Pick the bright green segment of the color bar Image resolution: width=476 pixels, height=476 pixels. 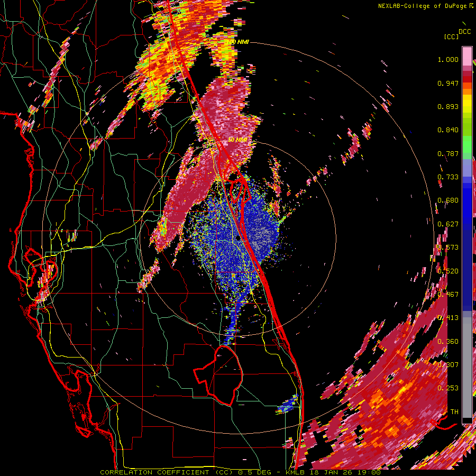pyautogui.click(x=467, y=144)
